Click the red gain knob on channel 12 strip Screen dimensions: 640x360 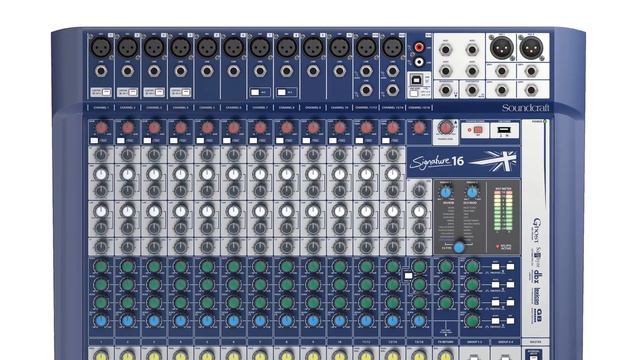point(393,128)
